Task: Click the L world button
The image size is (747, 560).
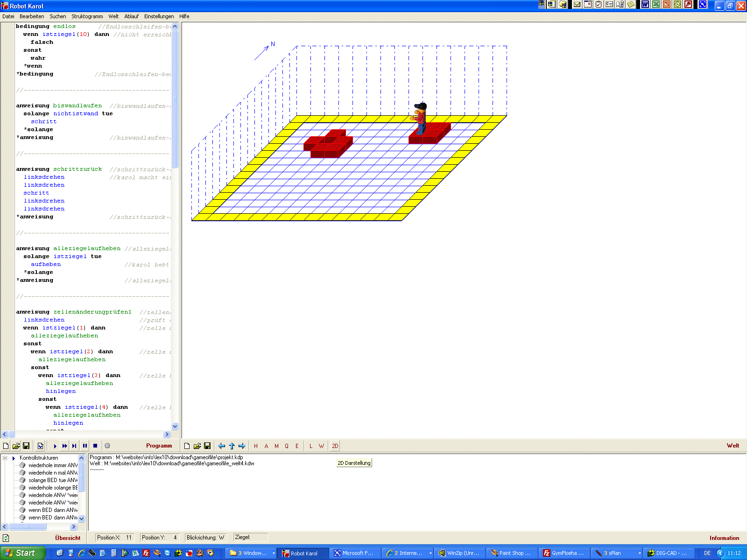Action: 311,446
